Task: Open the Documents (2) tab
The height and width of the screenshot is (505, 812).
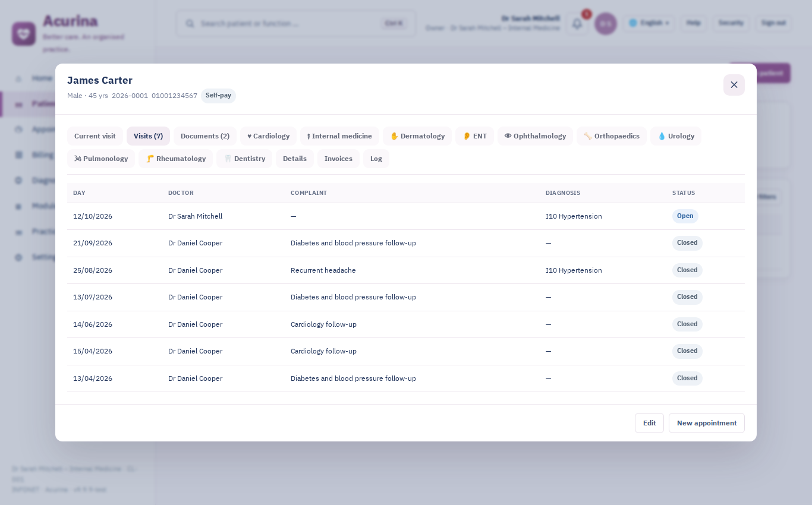Action: [205, 136]
